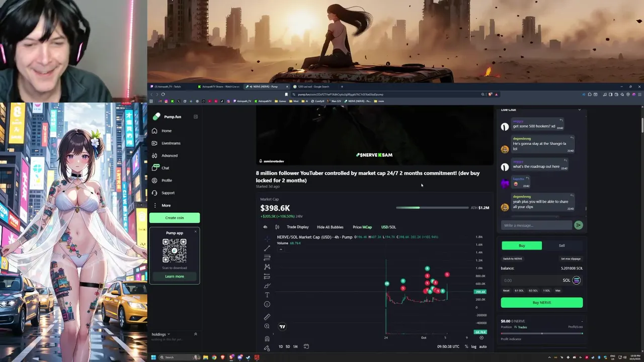Select the 5D chart range
The height and width of the screenshot is (362, 644).
[x=288, y=346]
